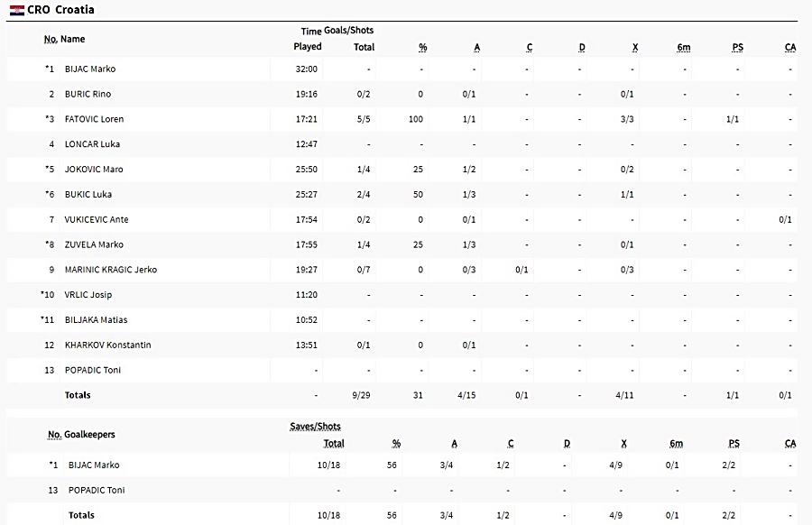
Task: Click JOKOVIC Maro time played 25:50
Action: [x=307, y=170]
